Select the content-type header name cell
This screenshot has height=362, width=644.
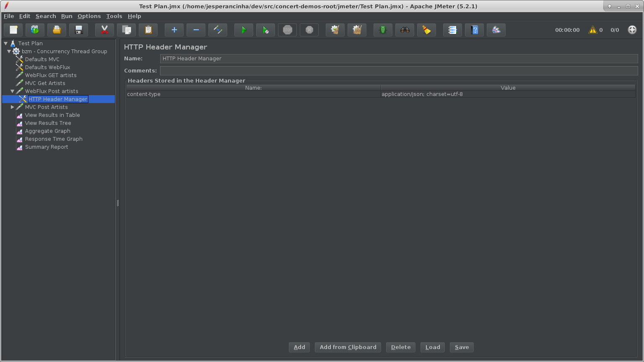(253, 94)
